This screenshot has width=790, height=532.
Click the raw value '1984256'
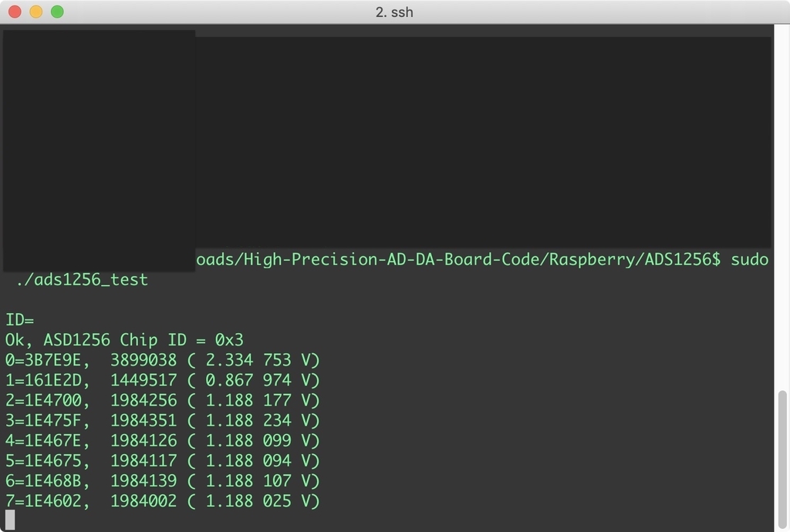pos(143,400)
